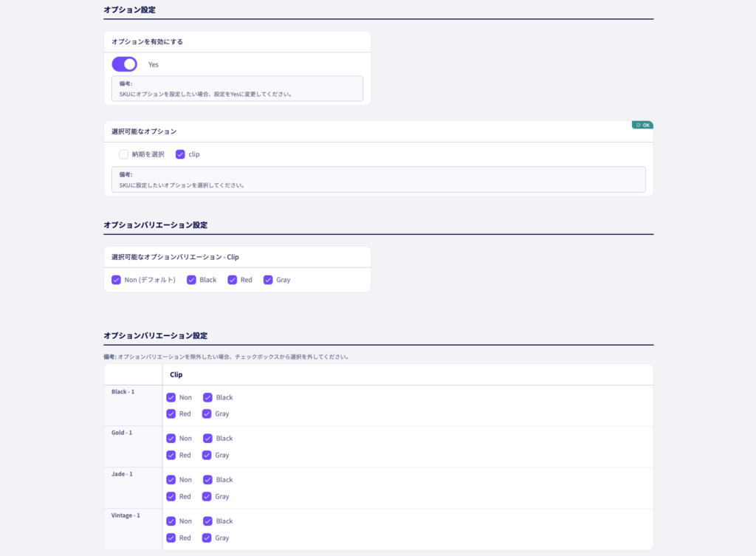Click the Yes label beside the toggle
Screen dimensions: 756x556
(x=154, y=65)
